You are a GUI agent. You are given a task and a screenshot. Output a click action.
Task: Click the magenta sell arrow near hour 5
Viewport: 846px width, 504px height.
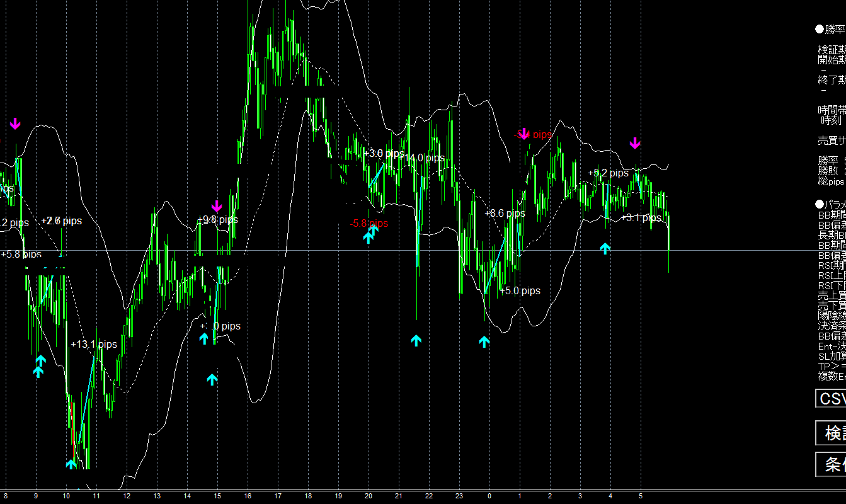tap(635, 143)
